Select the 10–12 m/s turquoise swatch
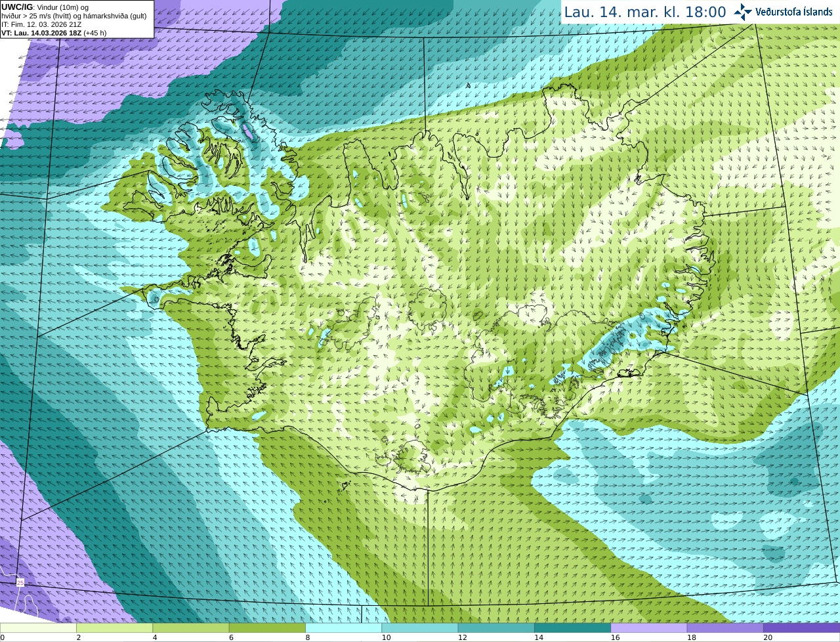The image size is (840, 642). pos(420,628)
